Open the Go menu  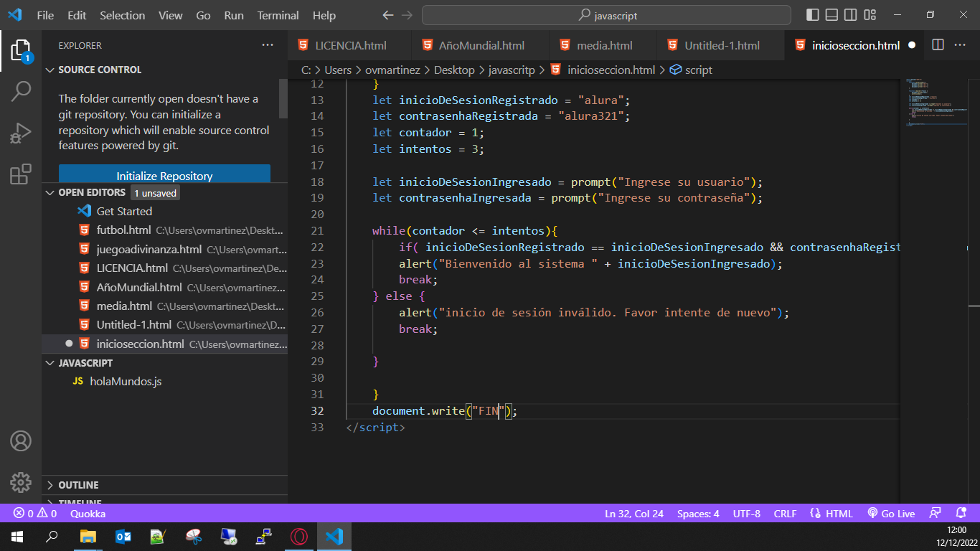[x=203, y=15]
